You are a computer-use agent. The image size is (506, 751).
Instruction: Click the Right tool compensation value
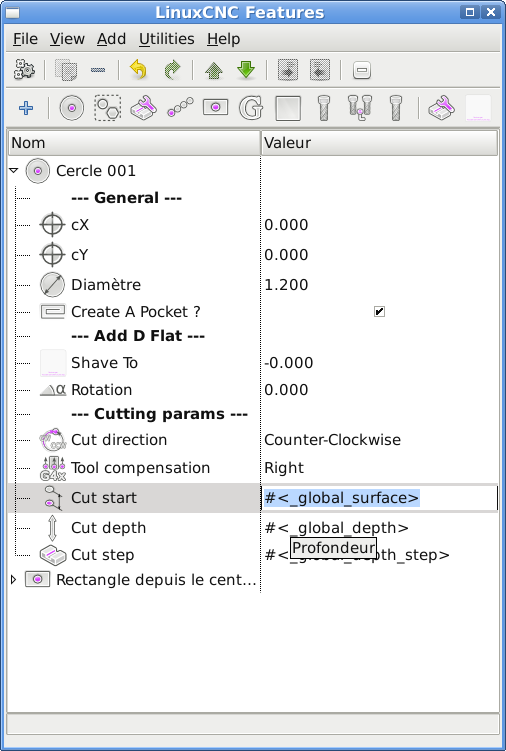pyautogui.click(x=284, y=467)
